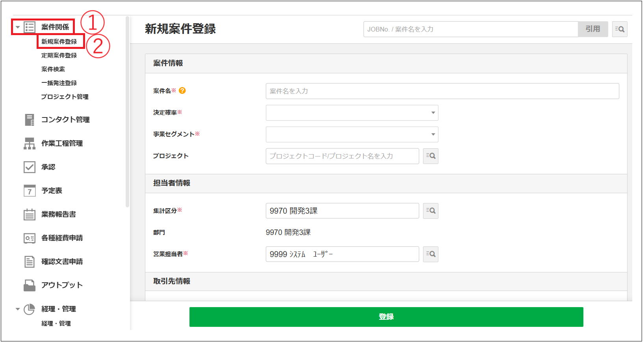This screenshot has height=343, width=644.
Task: Click into the 案件名 input field
Action: click(442, 91)
